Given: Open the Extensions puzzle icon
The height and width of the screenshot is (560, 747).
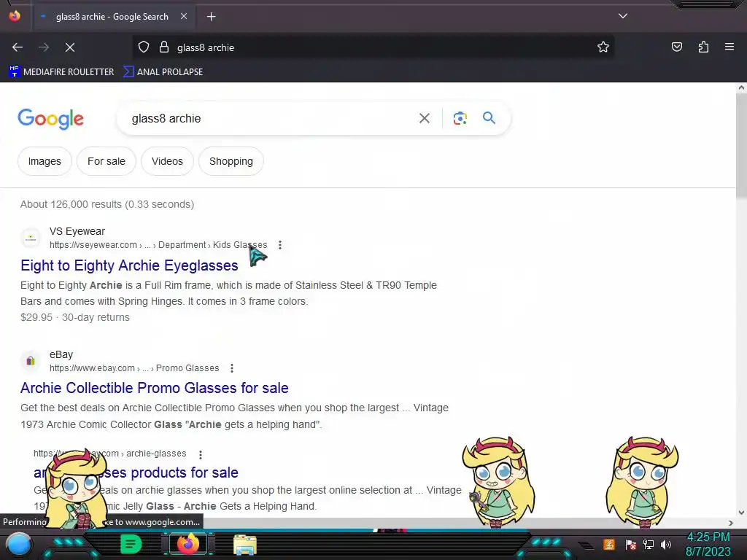Looking at the screenshot, I should tap(703, 47).
